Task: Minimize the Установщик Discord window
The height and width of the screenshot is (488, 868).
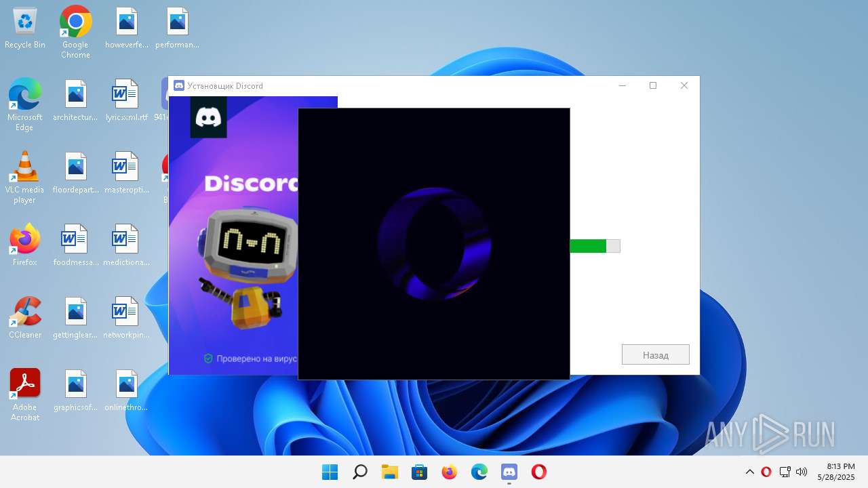Action: (622, 85)
